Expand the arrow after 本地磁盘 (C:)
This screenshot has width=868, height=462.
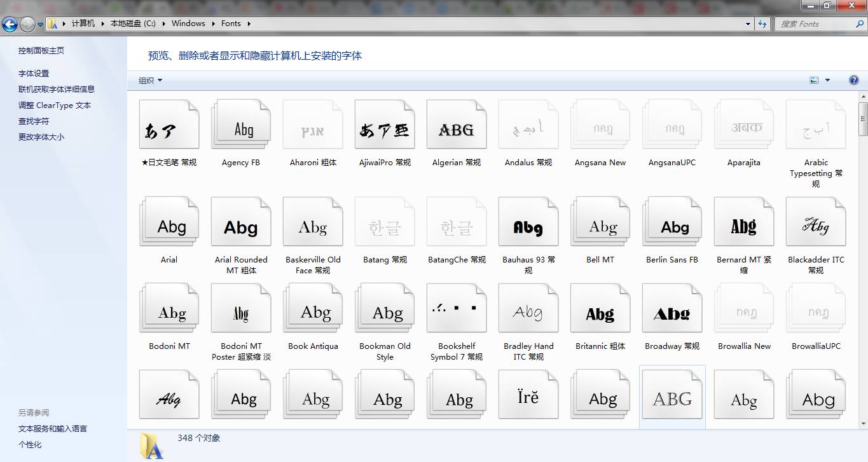[163, 24]
